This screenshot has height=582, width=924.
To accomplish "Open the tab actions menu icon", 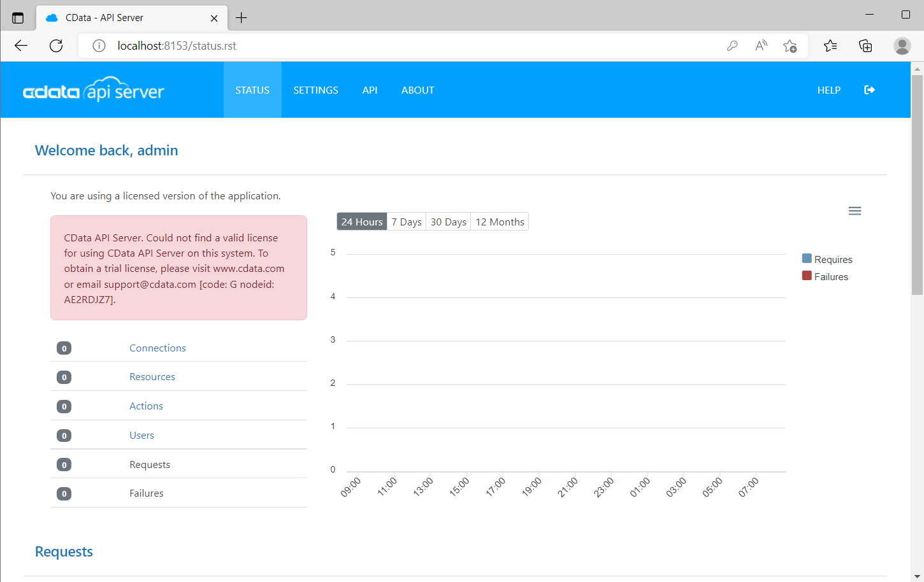I will pos(18,18).
